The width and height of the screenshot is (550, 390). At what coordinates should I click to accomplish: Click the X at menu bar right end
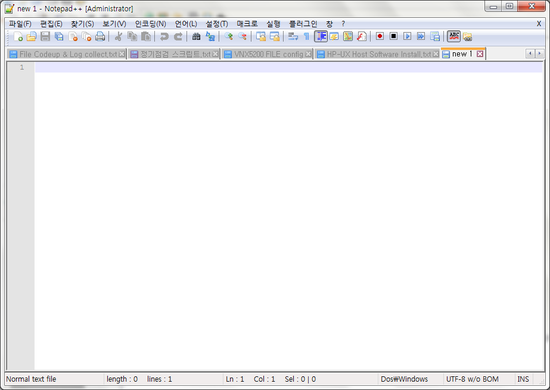pos(539,24)
